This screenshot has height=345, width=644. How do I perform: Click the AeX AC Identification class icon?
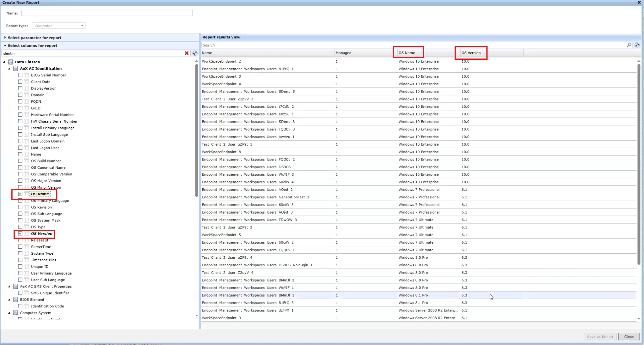15,69
